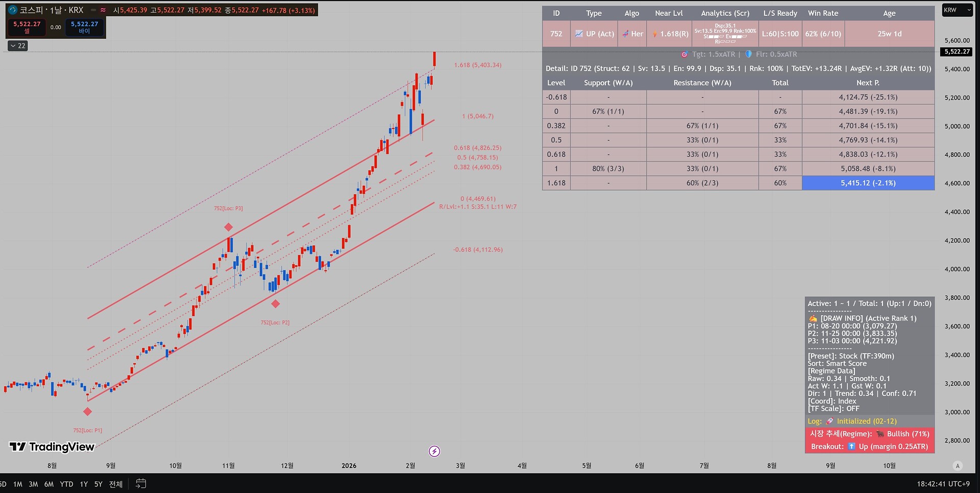This screenshot has width=980, height=493.
Task: Click the L:60|S:100 ready cell
Action: pos(780,34)
